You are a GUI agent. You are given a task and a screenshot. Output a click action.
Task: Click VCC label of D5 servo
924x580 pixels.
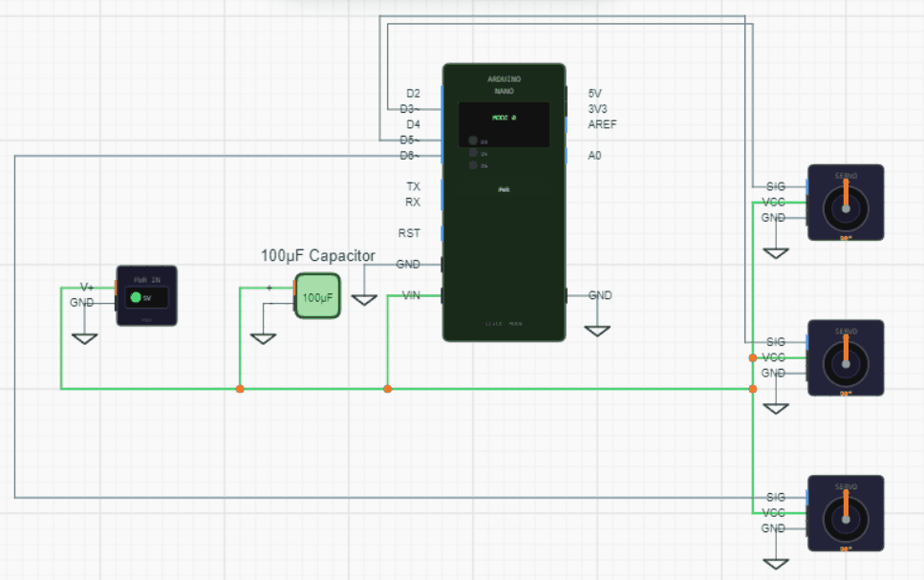click(x=774, y=357)
